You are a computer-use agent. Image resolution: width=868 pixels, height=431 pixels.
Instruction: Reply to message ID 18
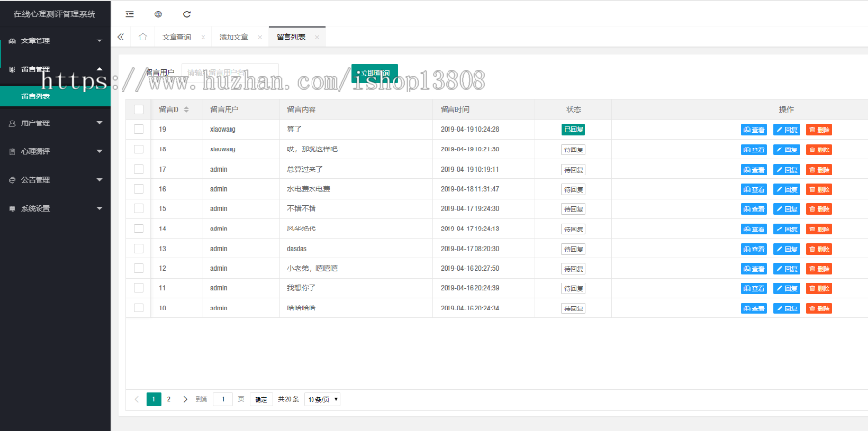(x=786, y=150)
